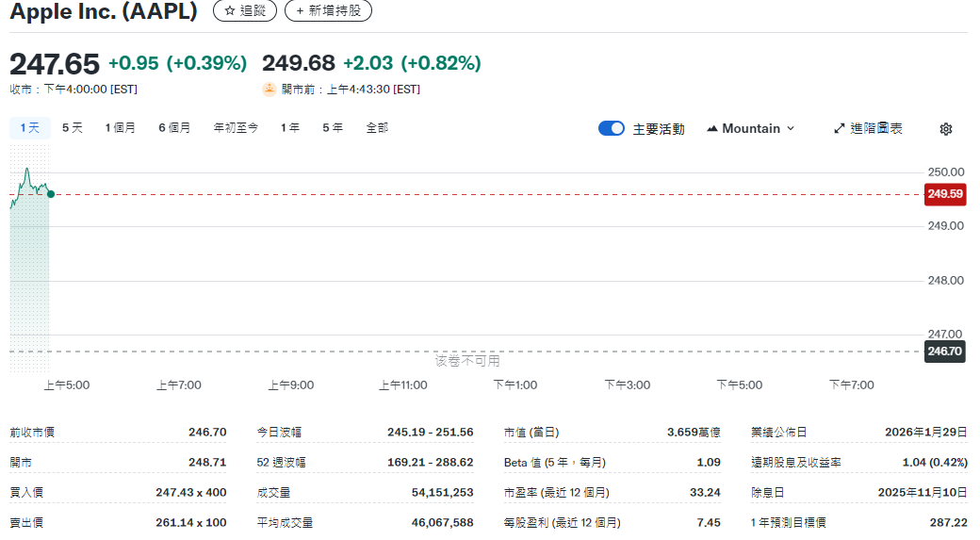This screenshot has width=980, height=540.
Task: Click the 市盈率 value 33.24
Action: [705, 493]
